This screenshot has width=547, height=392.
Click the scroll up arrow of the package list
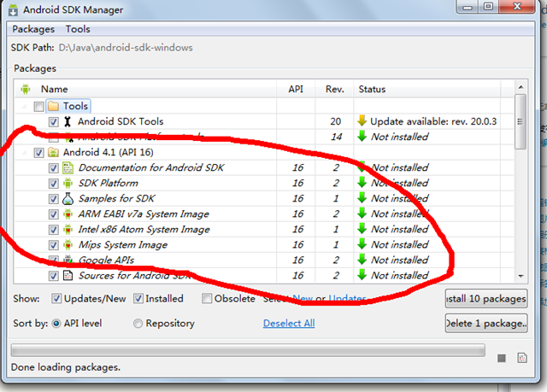click(x=521, y=87)
